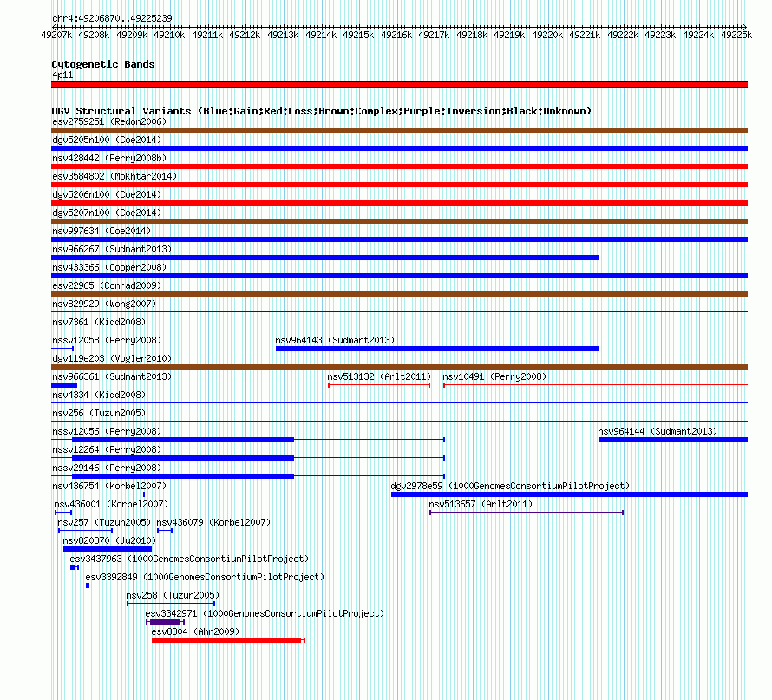Select the dgv5205n100 (Coe2014) track label
The image size is (772, 700).
tap(107, 140)
